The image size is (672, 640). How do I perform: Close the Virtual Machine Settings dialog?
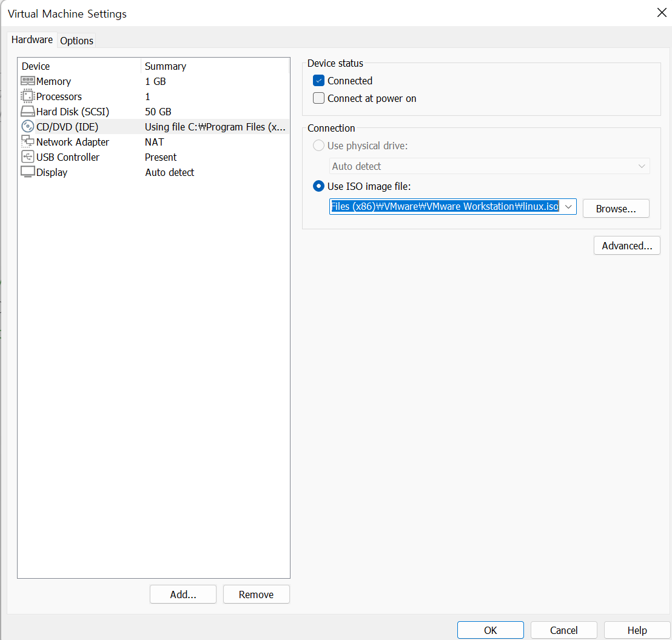coord(662,12)
